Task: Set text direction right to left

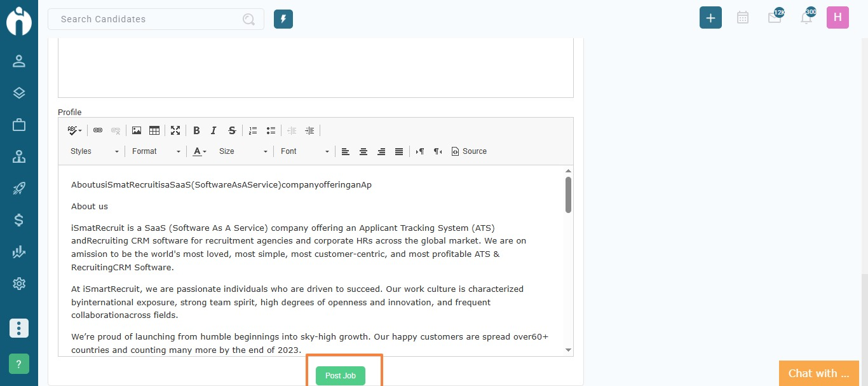Action: (438, 151)
